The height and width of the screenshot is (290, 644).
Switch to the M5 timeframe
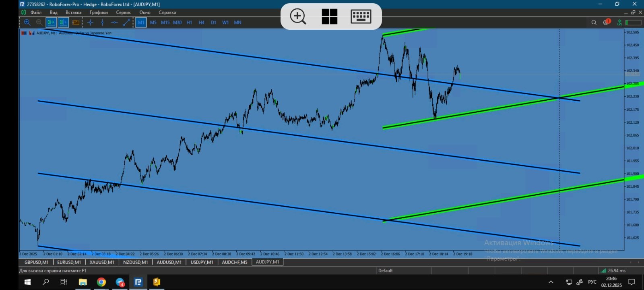153,23
